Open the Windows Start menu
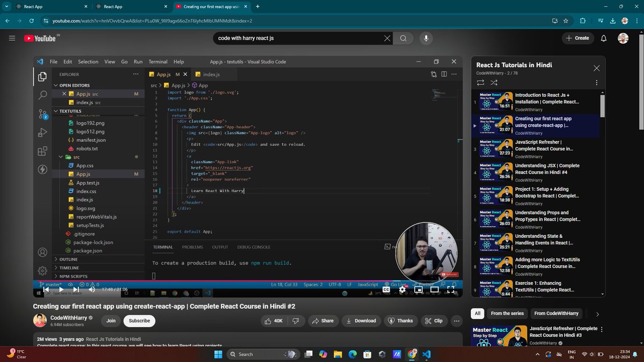644x362 pixels. pos(218,354)
